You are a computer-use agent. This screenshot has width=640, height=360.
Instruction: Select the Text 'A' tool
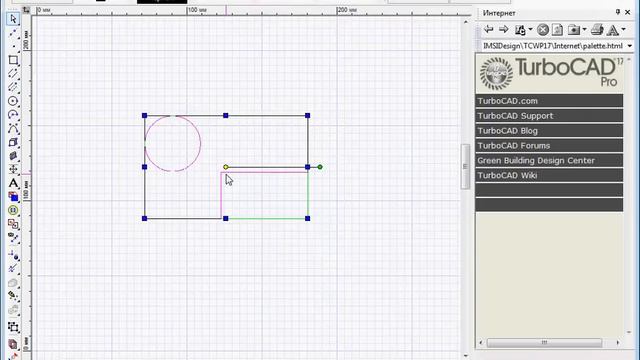click(13, 183)
